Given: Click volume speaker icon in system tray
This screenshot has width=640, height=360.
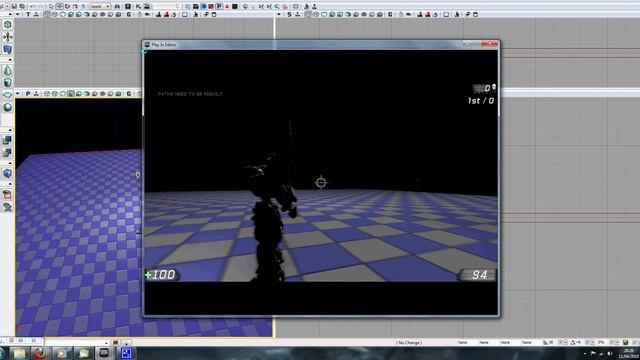Looking at the screenshot, I should (610, 353).
